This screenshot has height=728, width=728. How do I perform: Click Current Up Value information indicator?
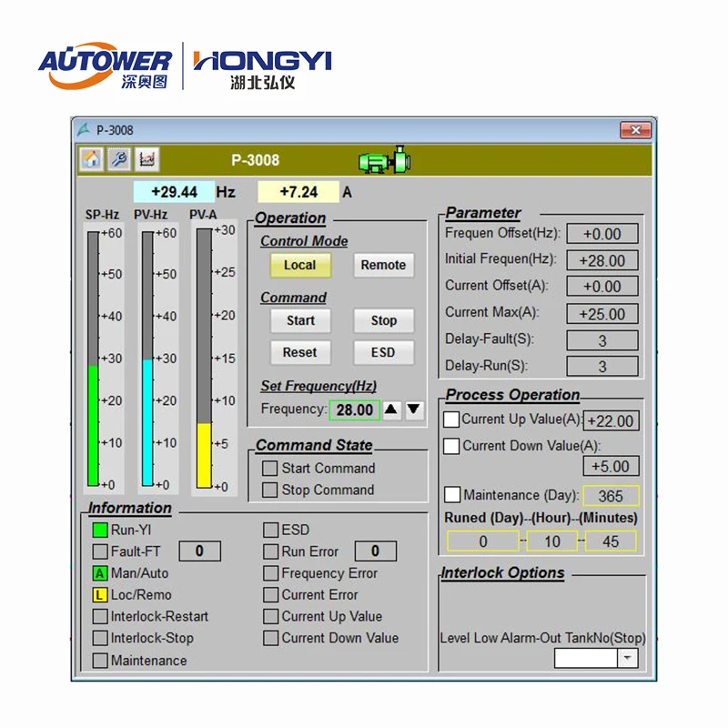tap(270, 617)
